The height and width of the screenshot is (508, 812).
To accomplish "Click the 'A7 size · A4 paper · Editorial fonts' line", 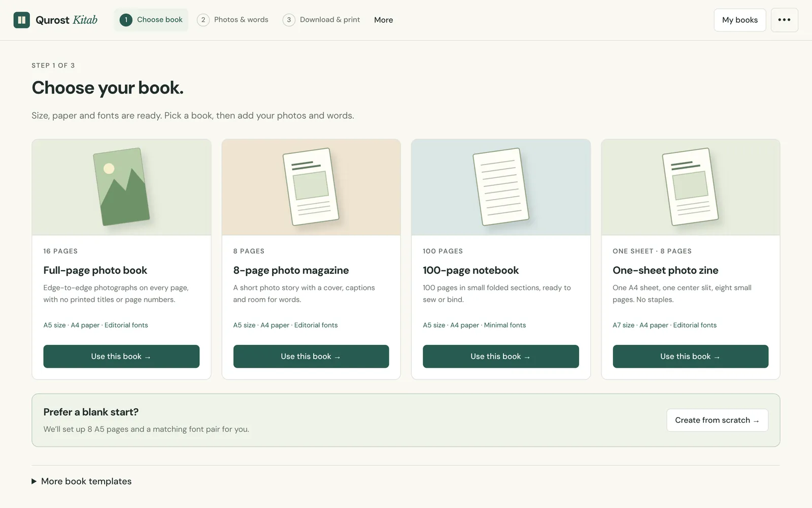I will pos(664,325).
